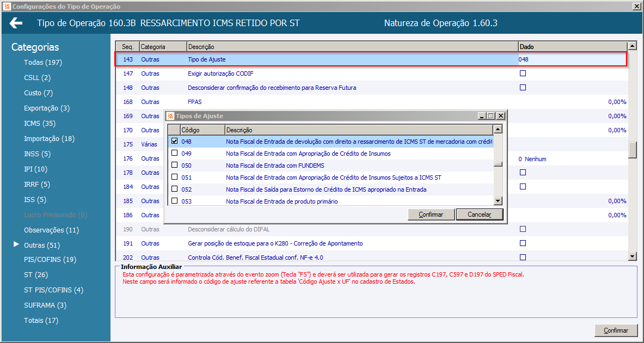Click the main Confirmar button at bottom right
The width and height of the screenshot is (644, 343).
click(616, 330)
